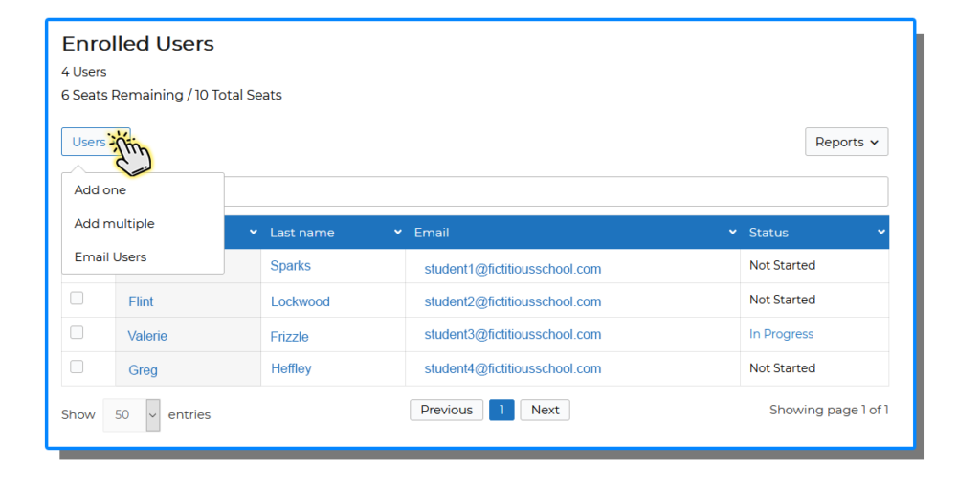980x490 pixels.
Task: Open the Users dropdown button
Action: point(96,142)
